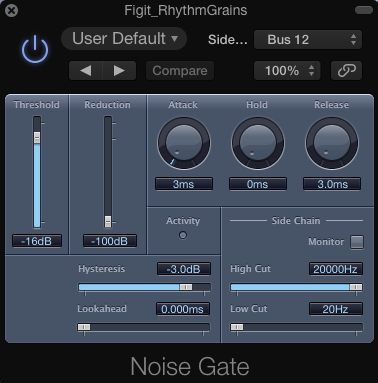The height and width of the screenshot is (383, 378).
Task: Click the Low Cut 20Hz value field
Action: (x=335, y=309)
